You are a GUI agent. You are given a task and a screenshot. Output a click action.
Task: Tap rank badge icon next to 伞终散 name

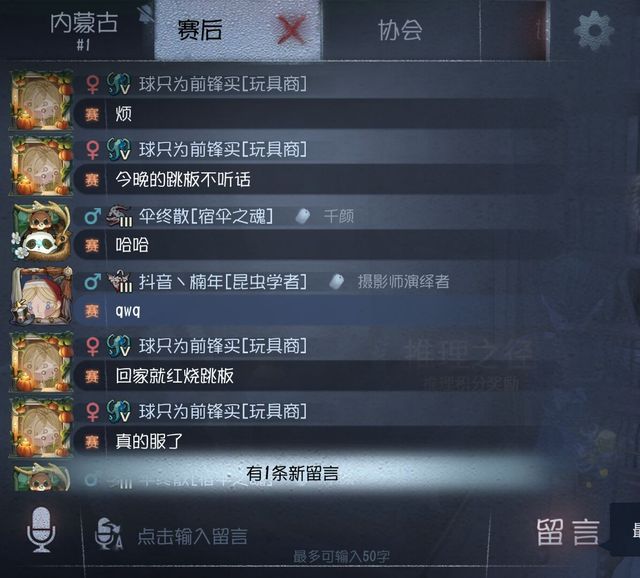(x=119, y=216)
